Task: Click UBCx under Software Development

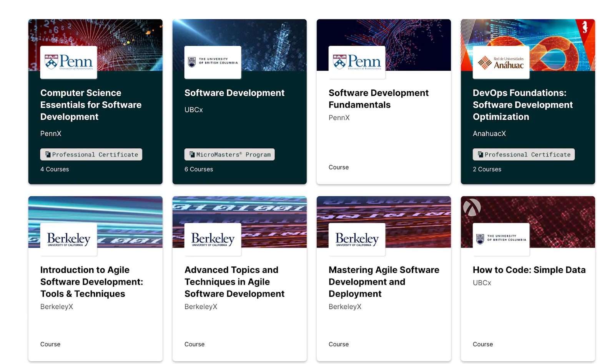Action: tap(193, 110)
